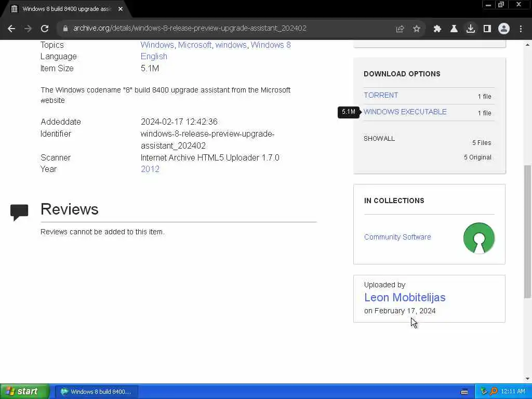Image resolution: width=532 pixels, height=399 pixels.
Task: Open the profile avatar menu
Action: (x=504, y=29)
